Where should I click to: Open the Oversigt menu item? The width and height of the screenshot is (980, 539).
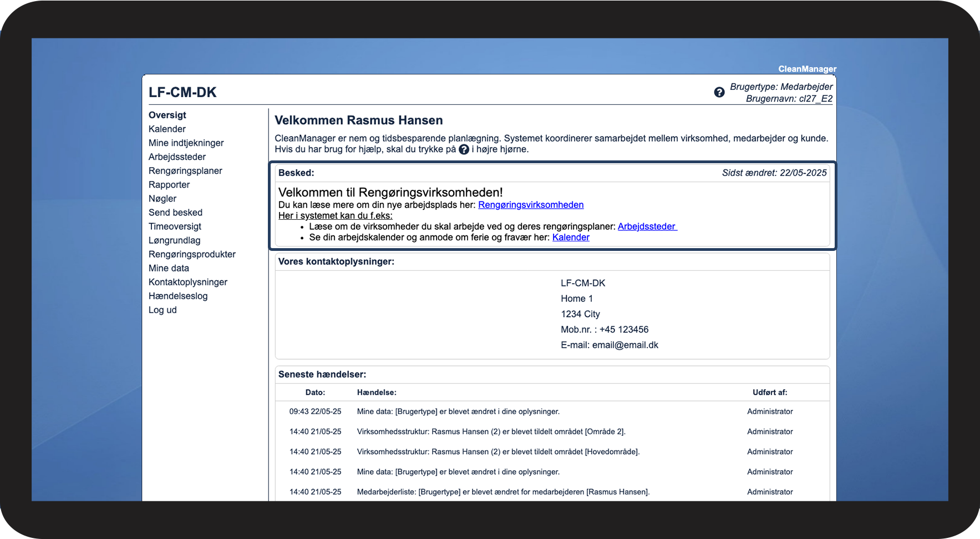pos(167,115)
